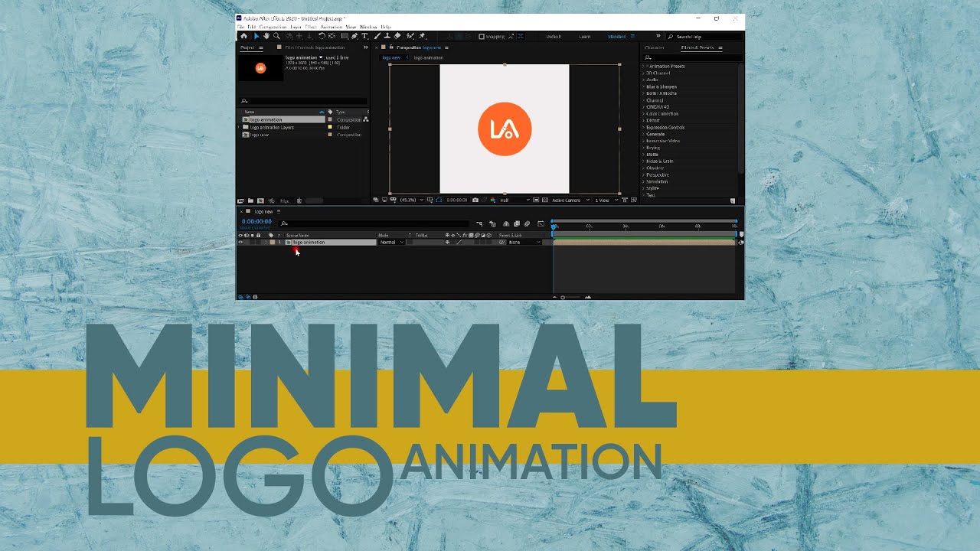Select the Zoom magnifier tool
This screenshot has height=551, width=980.
pos(276,36)
